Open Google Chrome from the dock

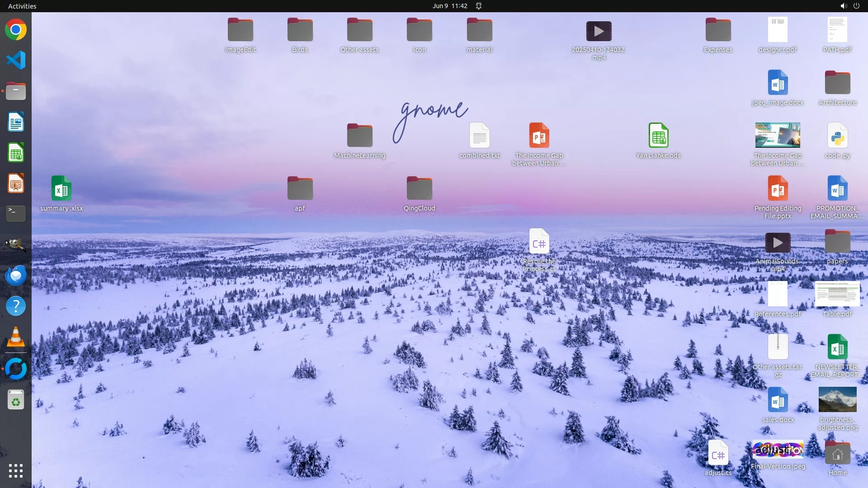[16, 30]
